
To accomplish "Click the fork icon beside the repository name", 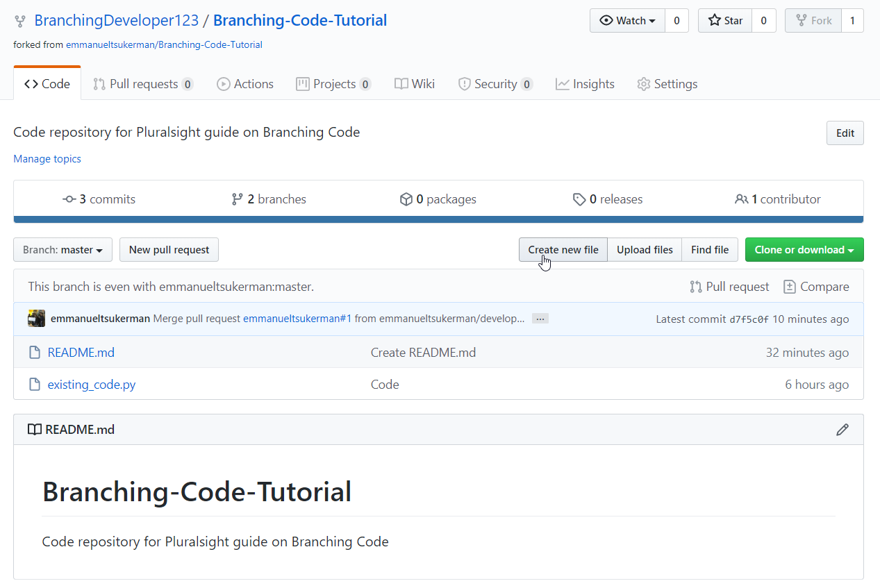I will coord(20,22).
